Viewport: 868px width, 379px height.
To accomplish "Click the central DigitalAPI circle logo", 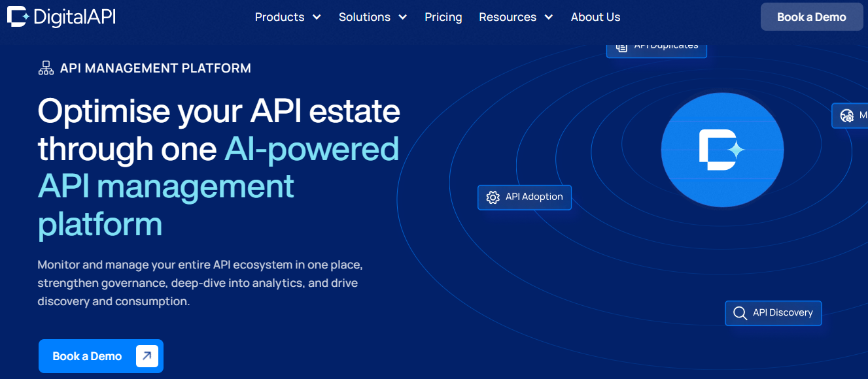I will click(722, 151).
